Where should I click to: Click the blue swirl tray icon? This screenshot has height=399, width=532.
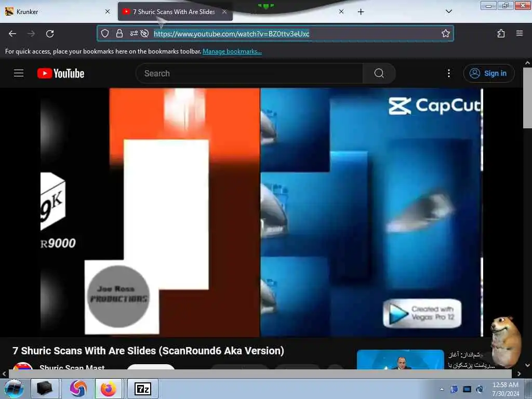(x=480, y=389)
